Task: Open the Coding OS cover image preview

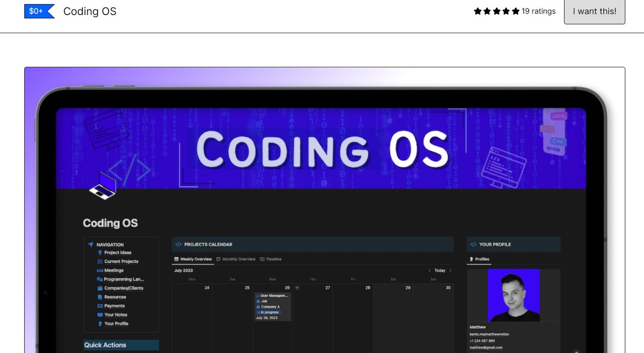Action: pyautogui.click(x=325, y=210)
